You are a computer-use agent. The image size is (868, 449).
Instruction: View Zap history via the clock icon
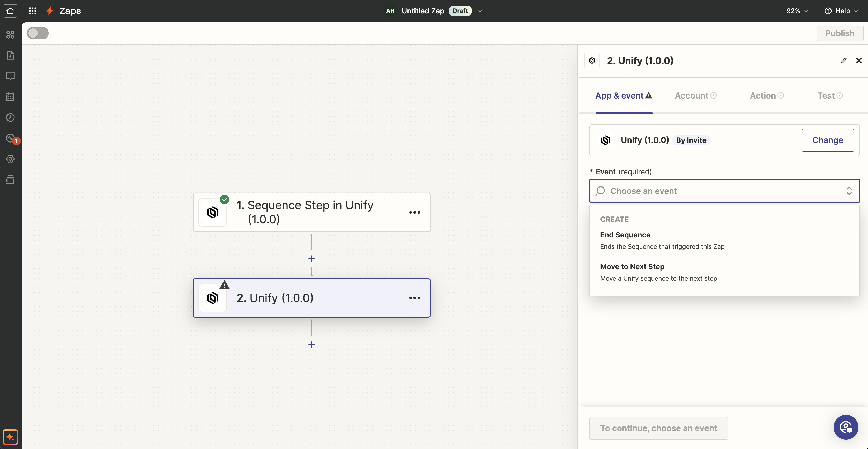click(x=10, y=117)
